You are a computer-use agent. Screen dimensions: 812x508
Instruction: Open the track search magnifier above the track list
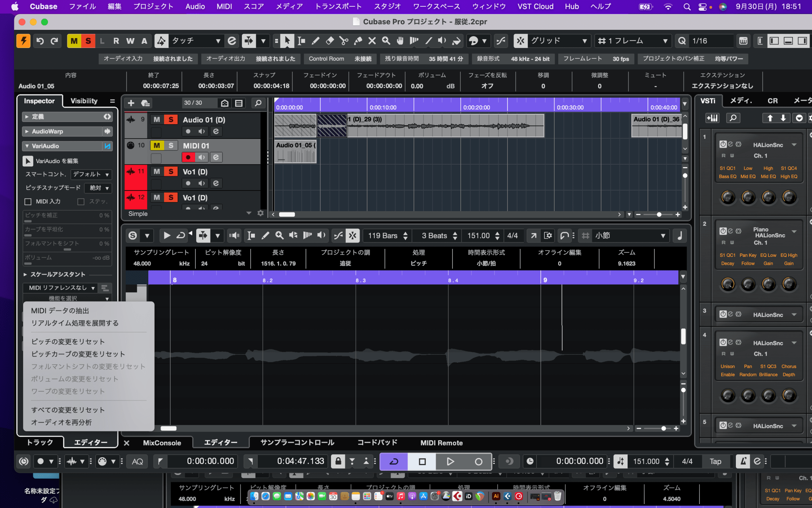(258, 103)
